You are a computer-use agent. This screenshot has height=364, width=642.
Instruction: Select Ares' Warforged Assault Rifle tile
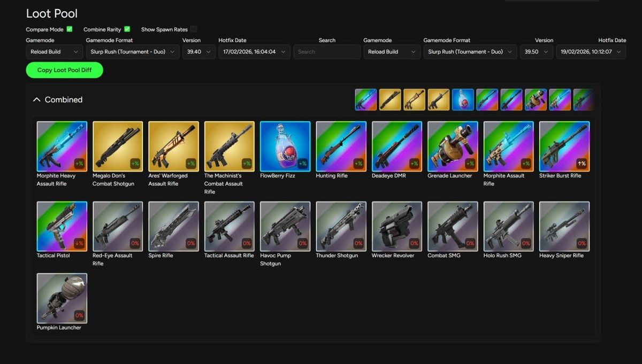173,146
